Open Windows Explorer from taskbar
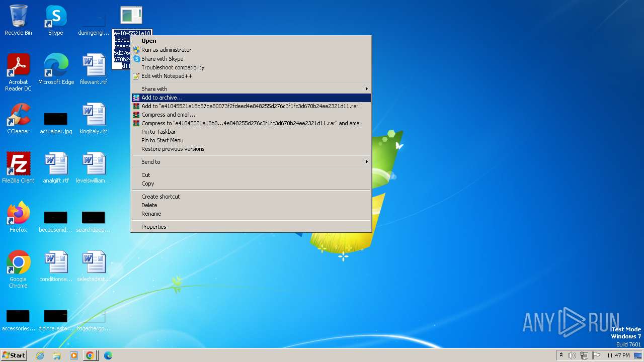 (x=57, y=355)
